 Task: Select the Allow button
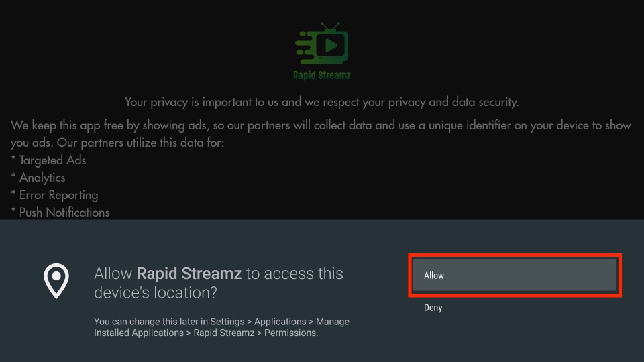515,275
